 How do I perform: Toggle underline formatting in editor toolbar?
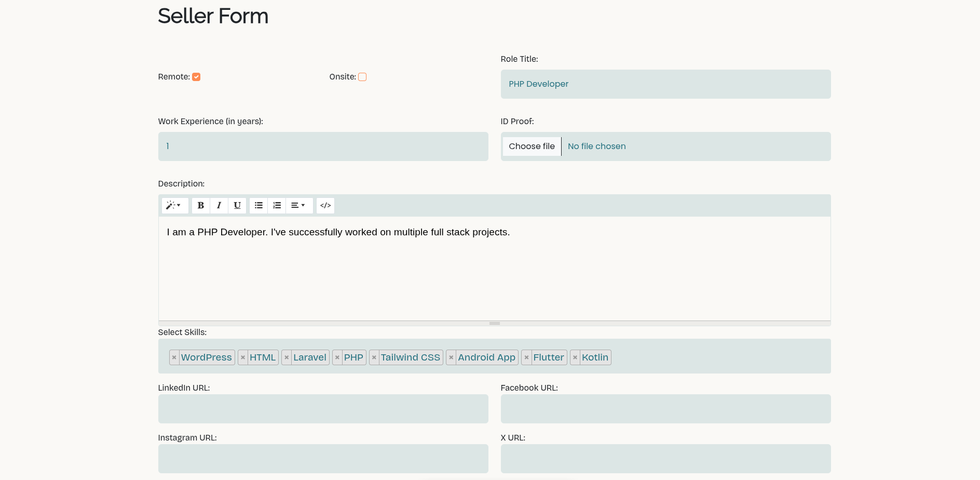(237, 205)
